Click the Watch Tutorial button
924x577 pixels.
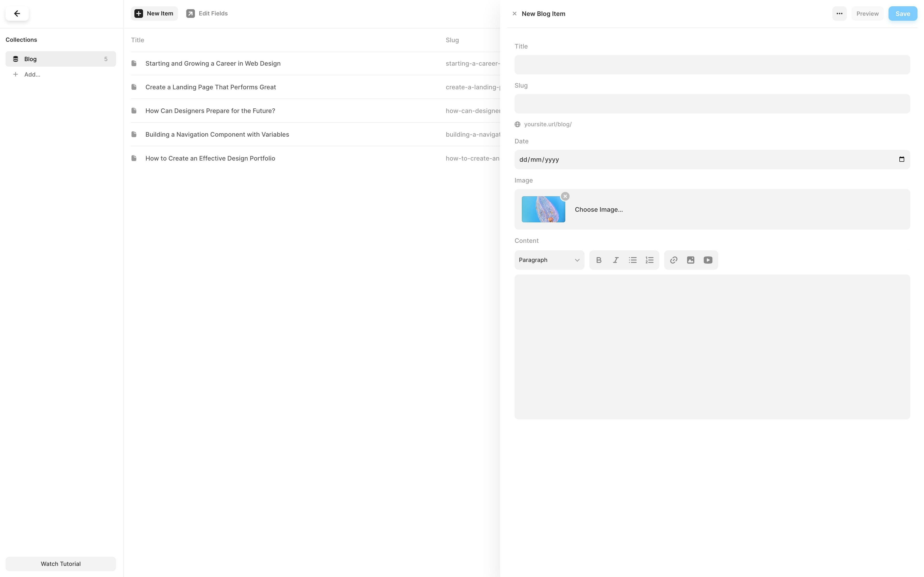pyautogui.click(x=60, y=564)
